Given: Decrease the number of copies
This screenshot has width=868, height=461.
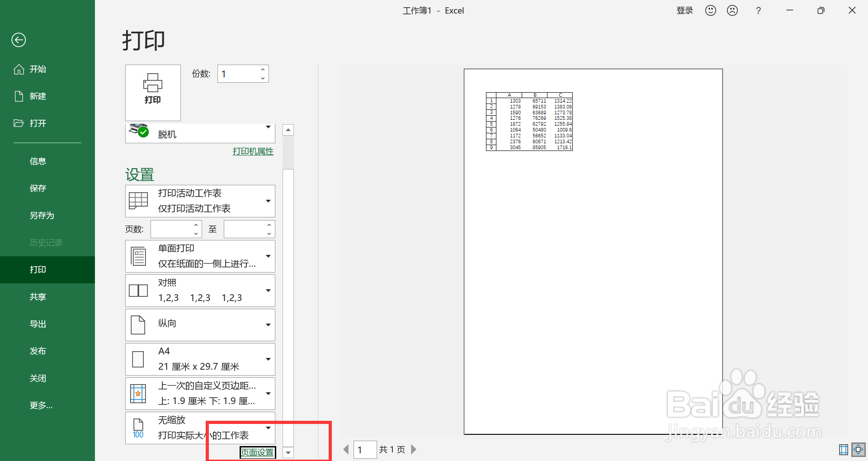Looking at the screenshot, I should point(263,78).
